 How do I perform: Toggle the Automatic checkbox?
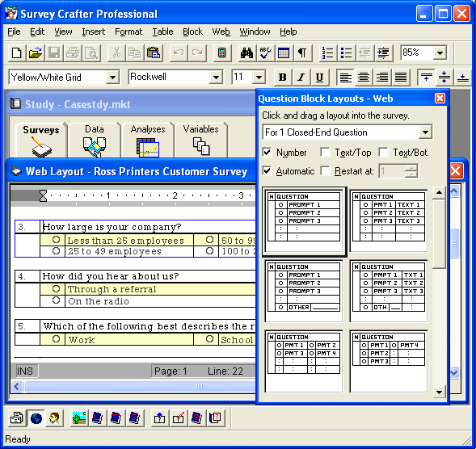pos(267,171)
